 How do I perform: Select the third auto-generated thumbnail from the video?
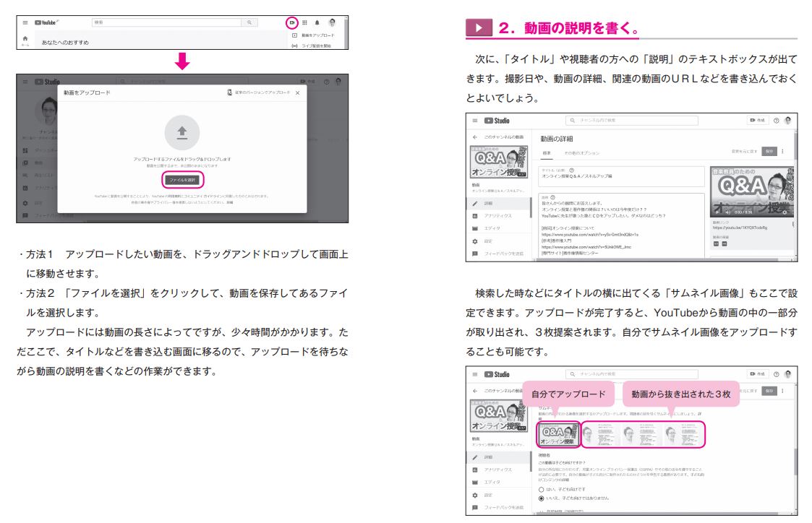tap(683, 435)
